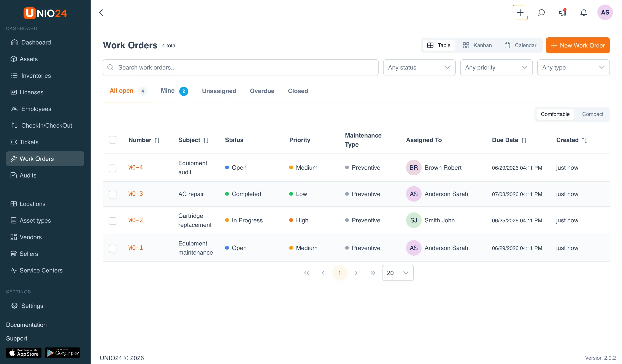
Task: Expand the Any status dropdown
Action: tap(419, 67)
